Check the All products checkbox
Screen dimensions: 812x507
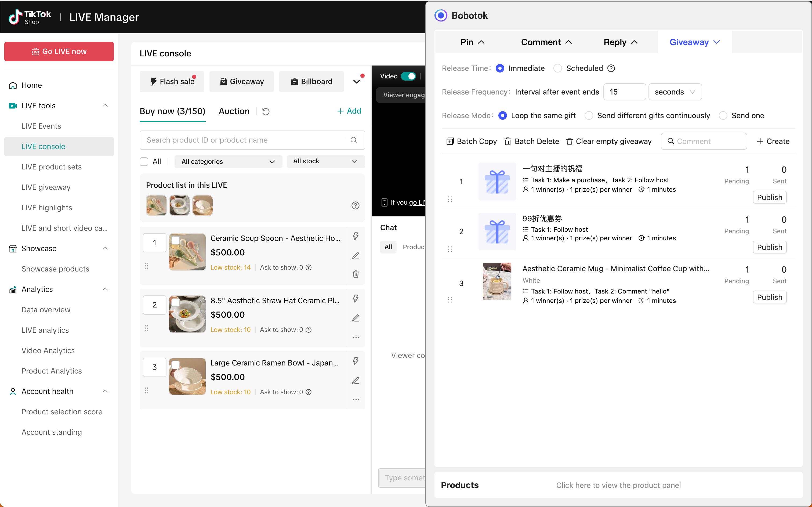[144, 162]
